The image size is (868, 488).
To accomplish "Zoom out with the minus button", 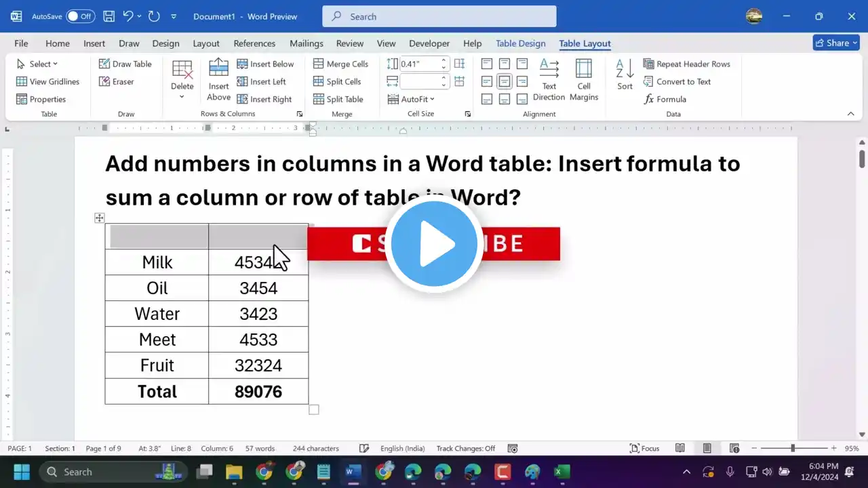I will point(755,449).
